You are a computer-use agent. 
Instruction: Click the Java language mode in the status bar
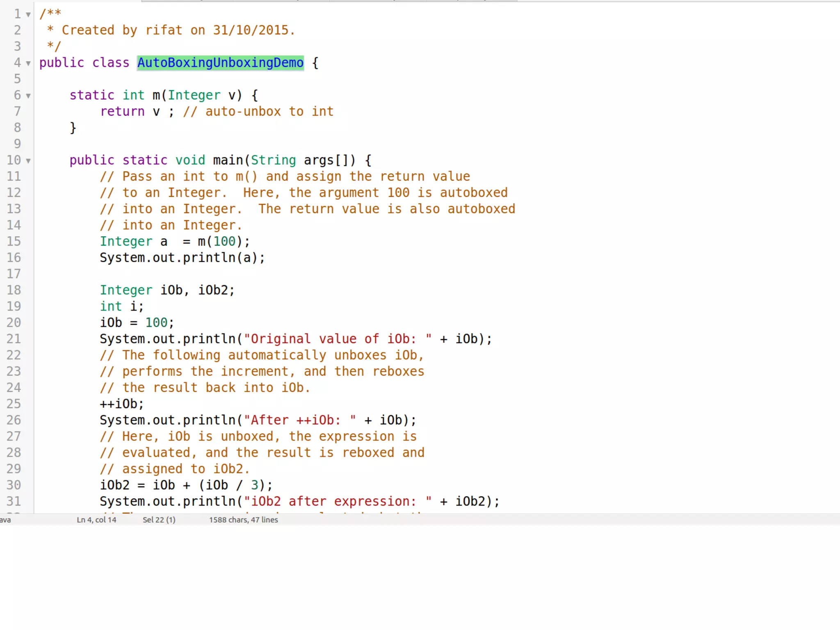point(5,520)
